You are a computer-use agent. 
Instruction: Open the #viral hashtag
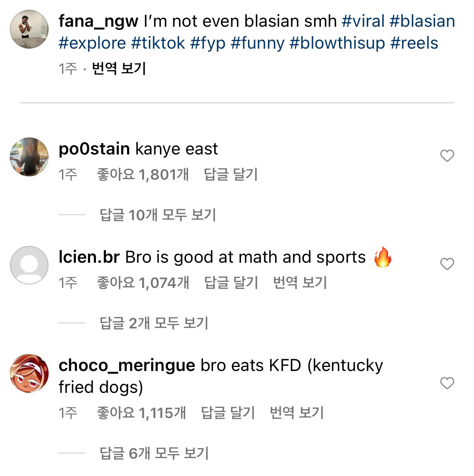click(363, 21)
